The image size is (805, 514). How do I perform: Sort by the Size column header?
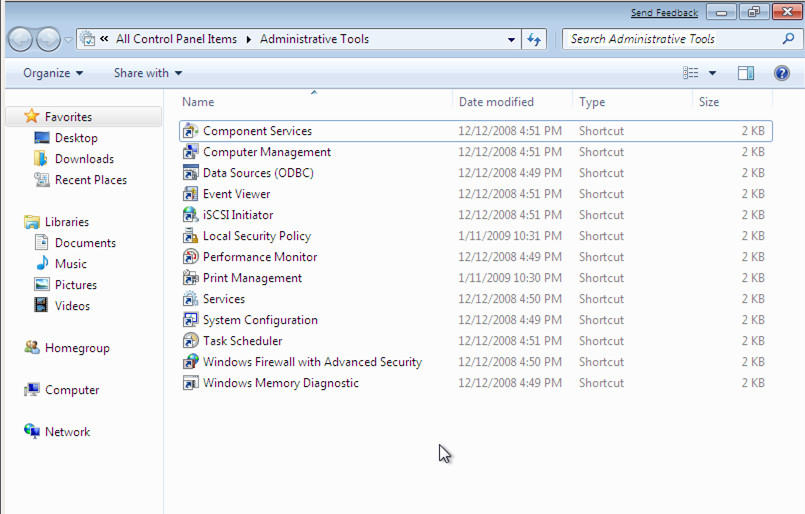point(733,102)
